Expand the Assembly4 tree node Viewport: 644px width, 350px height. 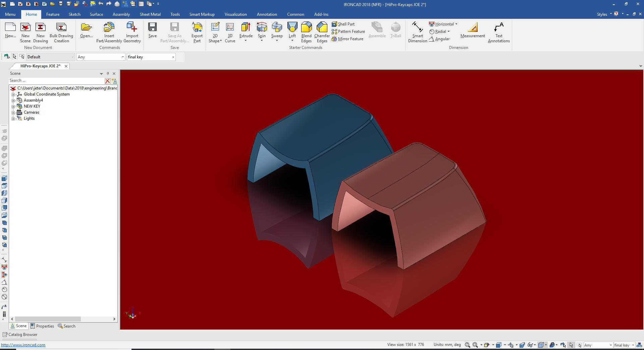[13, 101]
